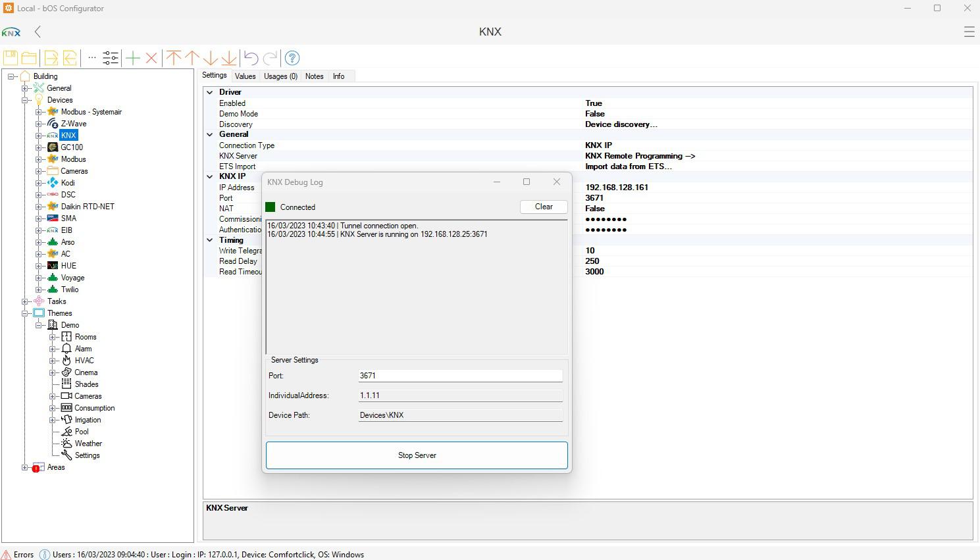This screenshot has height=560, width=980.
Task: Collapse the Building root tree node
Action: 11,76
